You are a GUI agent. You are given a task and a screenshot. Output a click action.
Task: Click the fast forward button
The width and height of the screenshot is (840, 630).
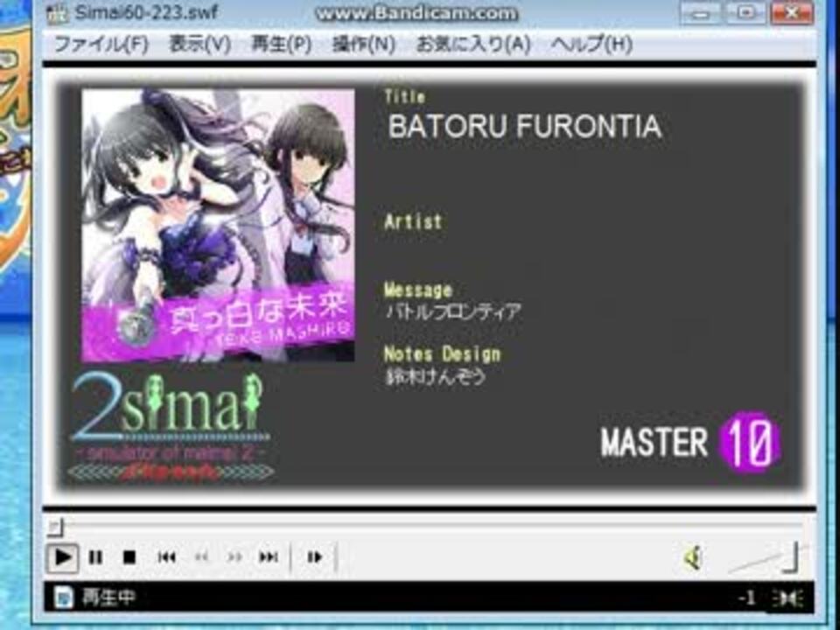click(x=234, y=557)
